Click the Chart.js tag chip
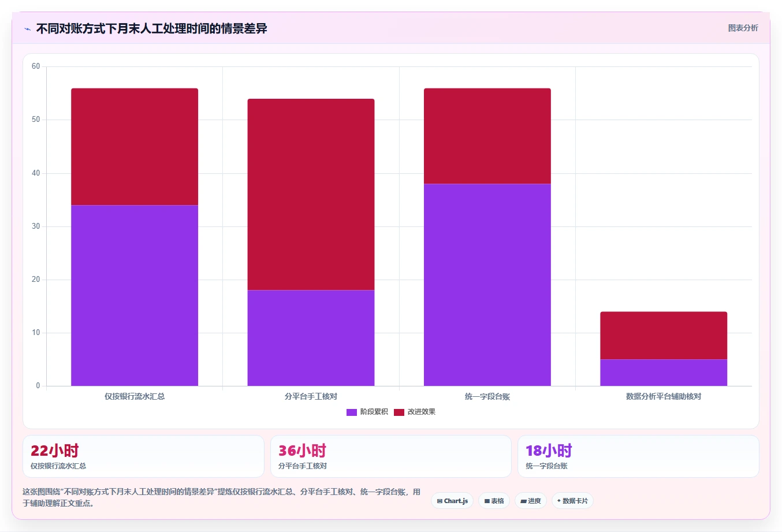The image size is (782, 532). [452, 501]
